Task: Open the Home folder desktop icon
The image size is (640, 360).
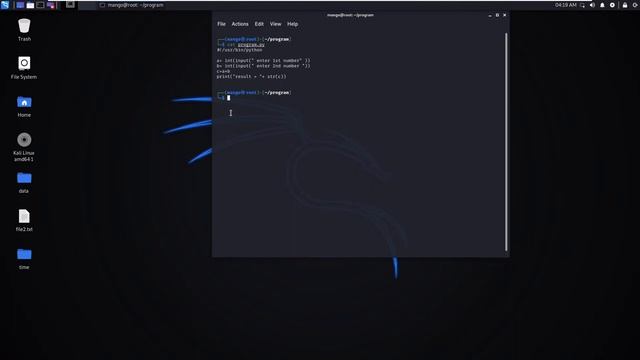Action: pyautogui.click(x=24, y=106)
